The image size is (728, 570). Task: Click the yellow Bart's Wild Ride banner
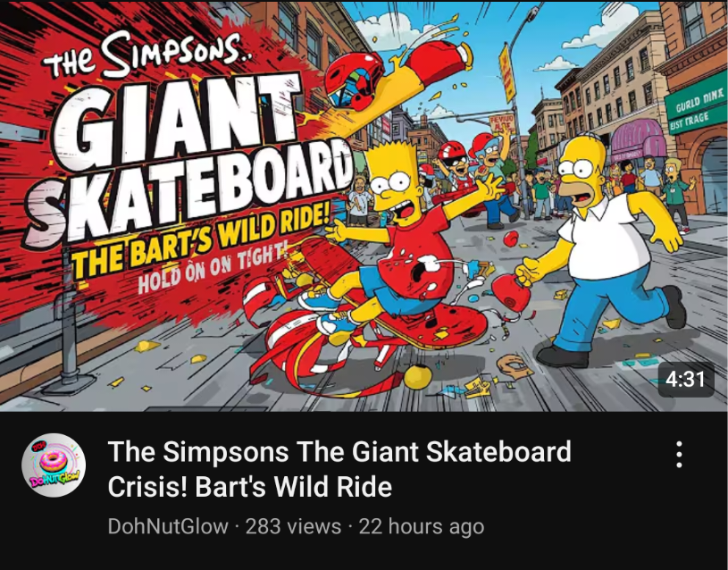[x=202, y=246]
